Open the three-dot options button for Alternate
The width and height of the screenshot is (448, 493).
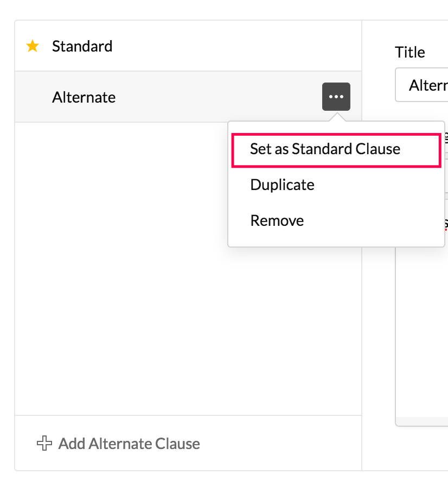336,97
